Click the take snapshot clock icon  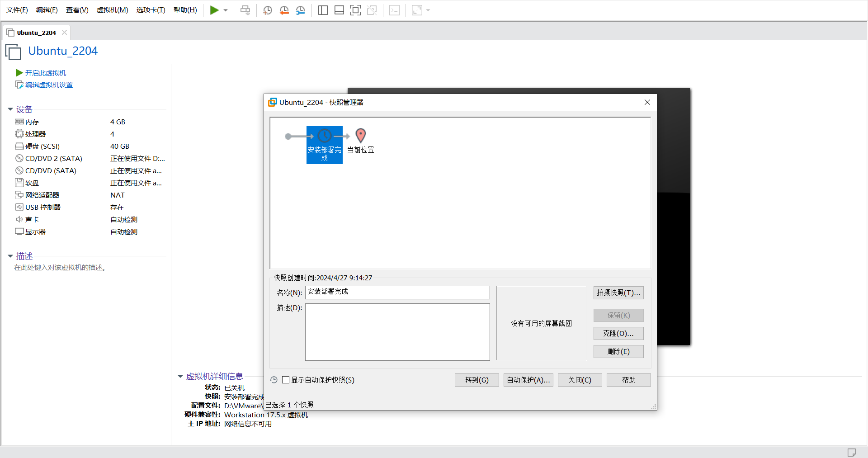pos(268,10)
